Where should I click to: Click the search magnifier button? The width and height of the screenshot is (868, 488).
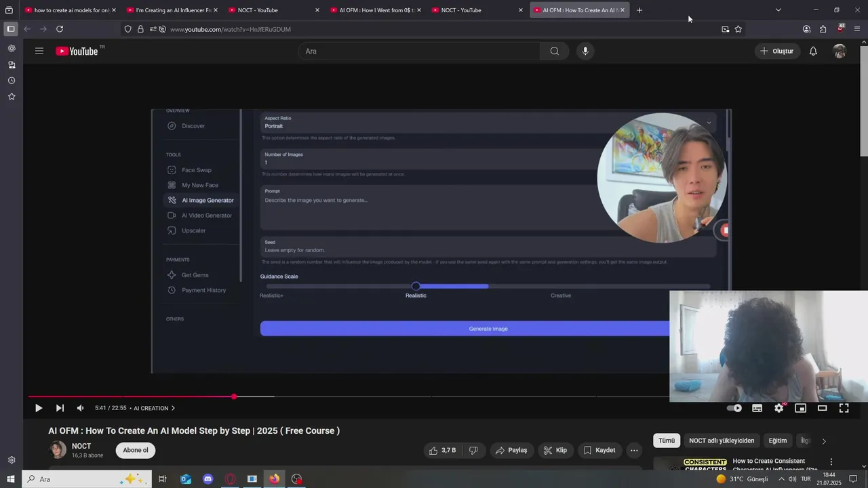pos(555,51)
